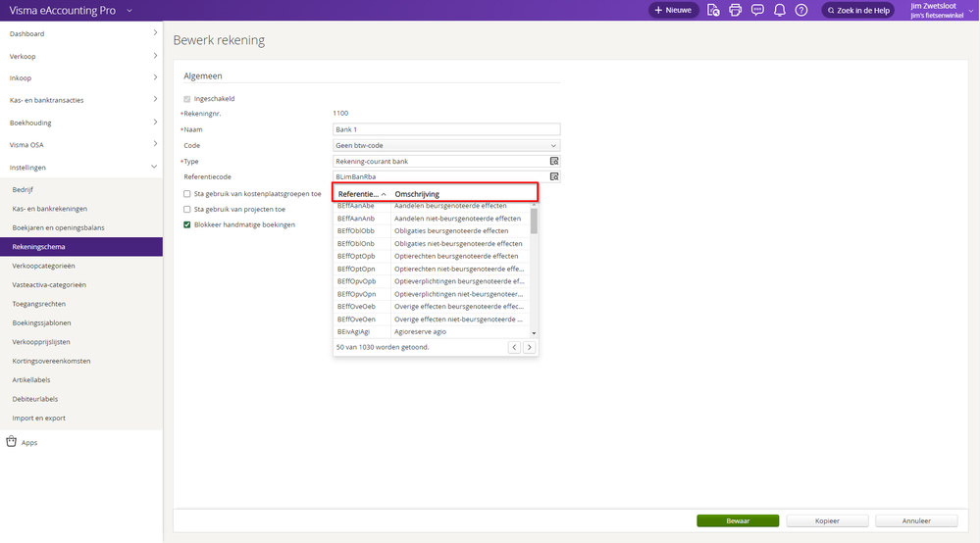This screenshot has width=980, height=543.
Task: Select BEivAgiAgi Agioreserve agio row
Action: pyautogui.click(x=432, y=332)
